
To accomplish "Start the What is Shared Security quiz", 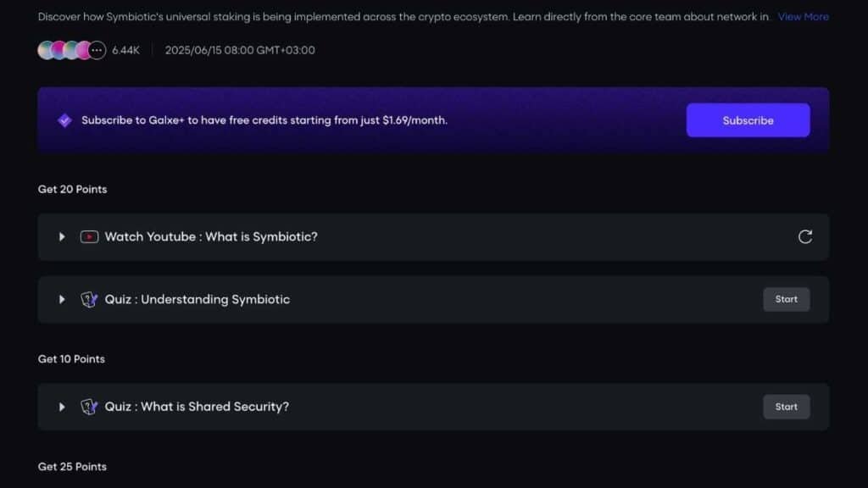I will click(x=786, y=407).
